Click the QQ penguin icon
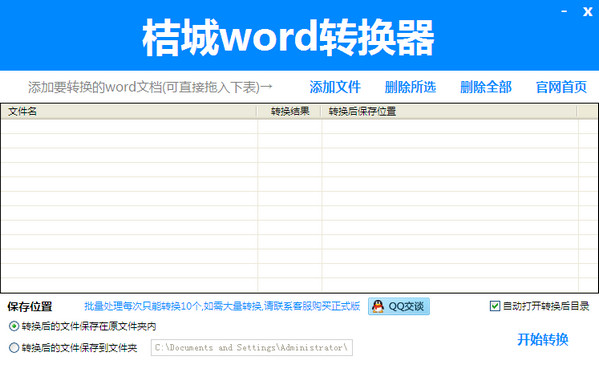The width and height of the screenshot is (599, 365). pos(378,306)
